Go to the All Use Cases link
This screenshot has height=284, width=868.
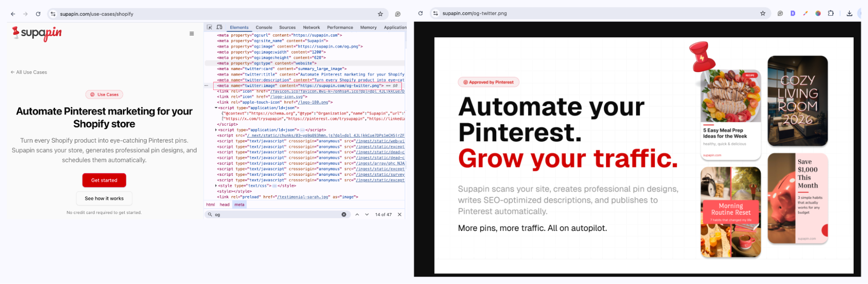[x=29, y=72]
